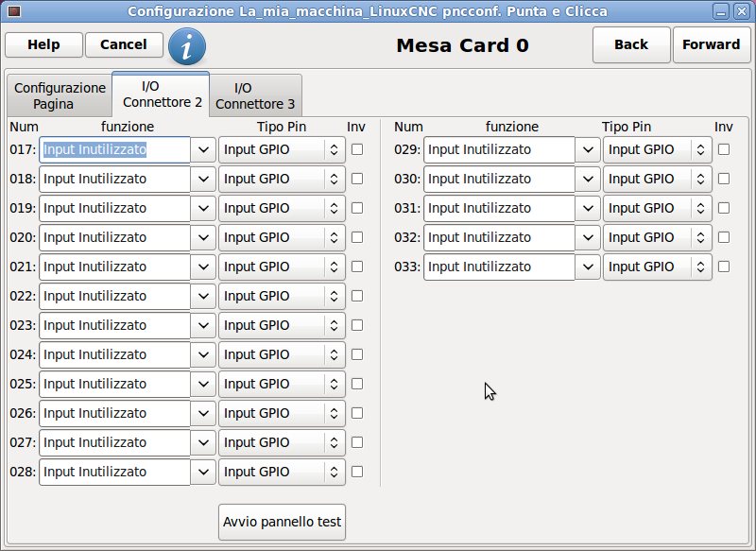Focus funzione text field for pin 021
756x551 pixels.
(x=114, y=267)
